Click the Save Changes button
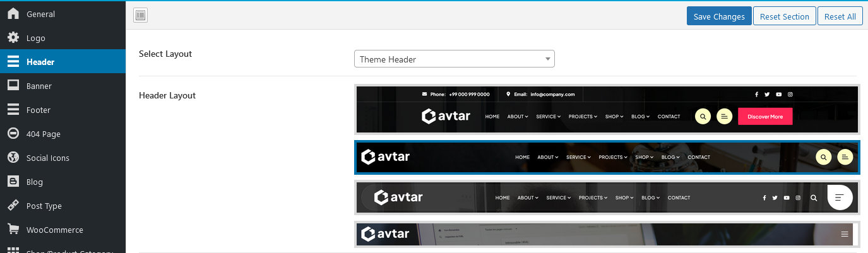 coord(719,16)
